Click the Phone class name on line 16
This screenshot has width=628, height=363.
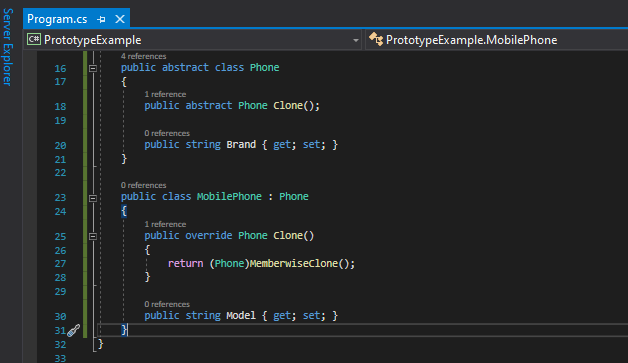tap(264, 67)
